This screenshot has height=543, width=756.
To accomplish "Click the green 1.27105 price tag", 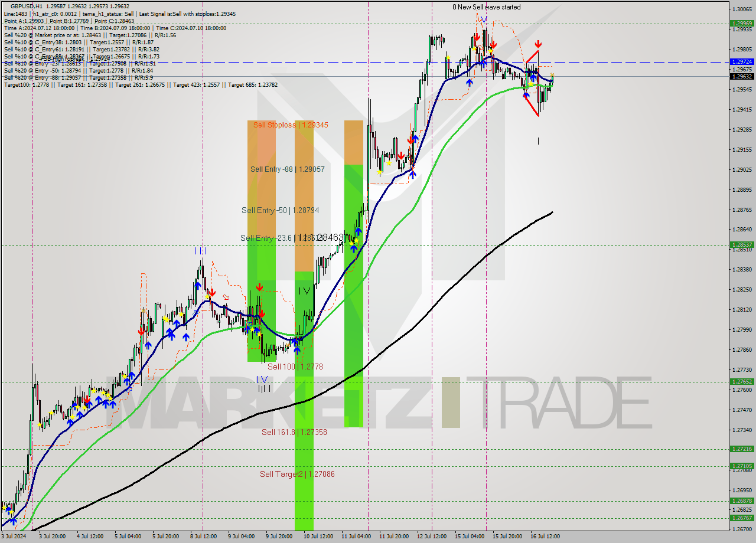I will (742, 466).
